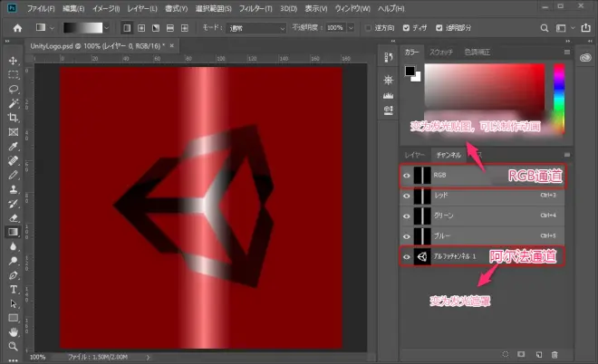
Task: Open the Channels panel menu
Action: click(x=567, y=155)
